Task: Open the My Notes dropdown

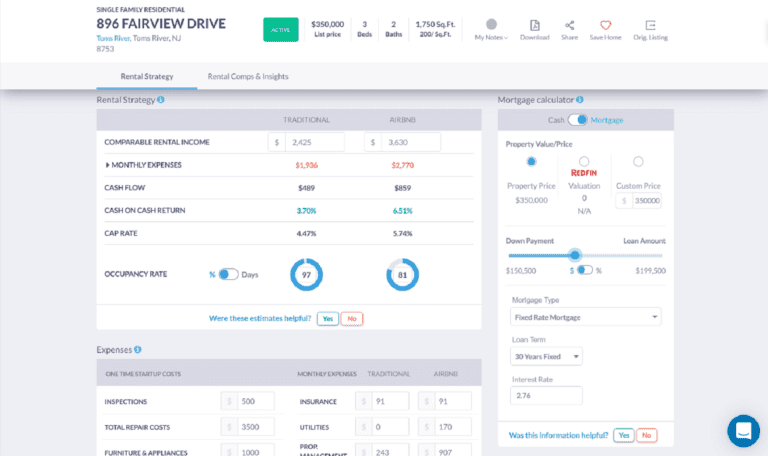Action: [491, 37]
